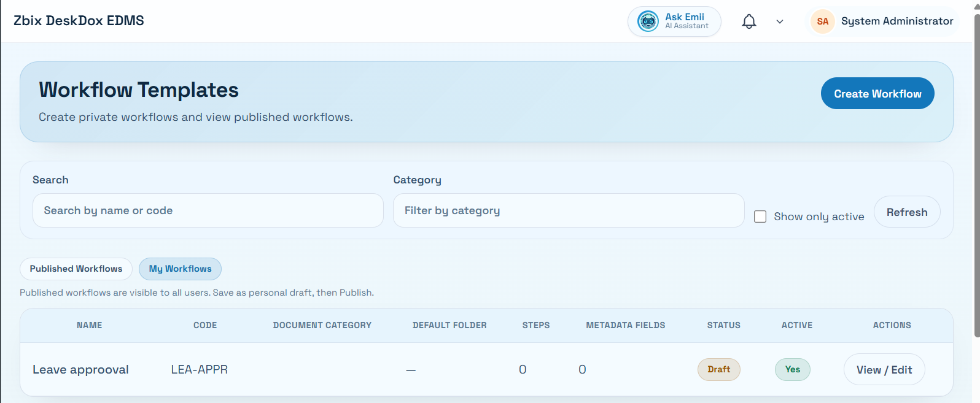Select the My Workflows tab

point(180,269)
